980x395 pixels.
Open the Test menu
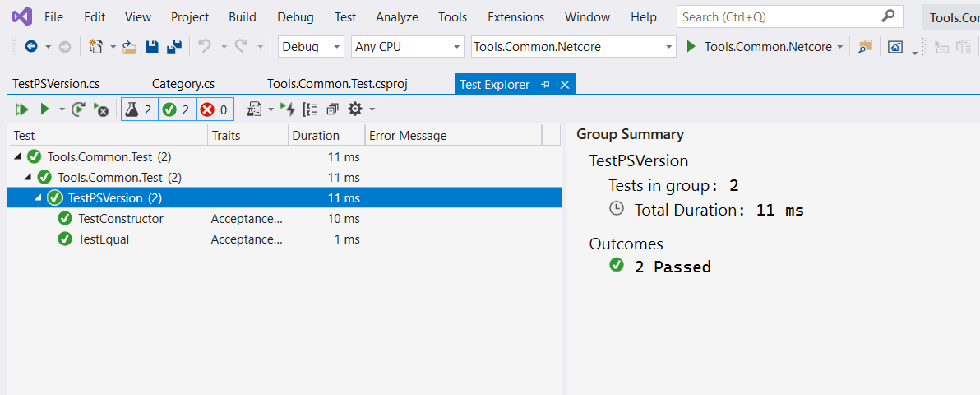click(345, 17)
